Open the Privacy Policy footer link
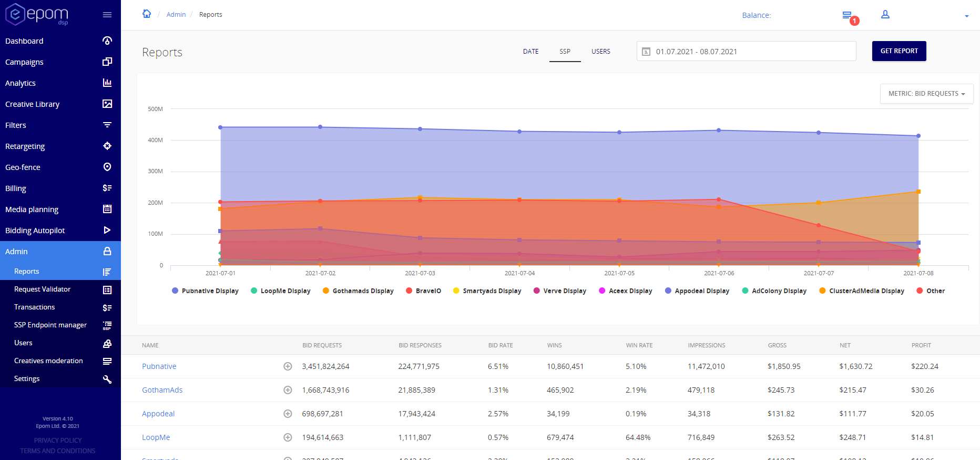Image resolution: width=980 pixels, height=460 pixels. click(x=58, y=441)
